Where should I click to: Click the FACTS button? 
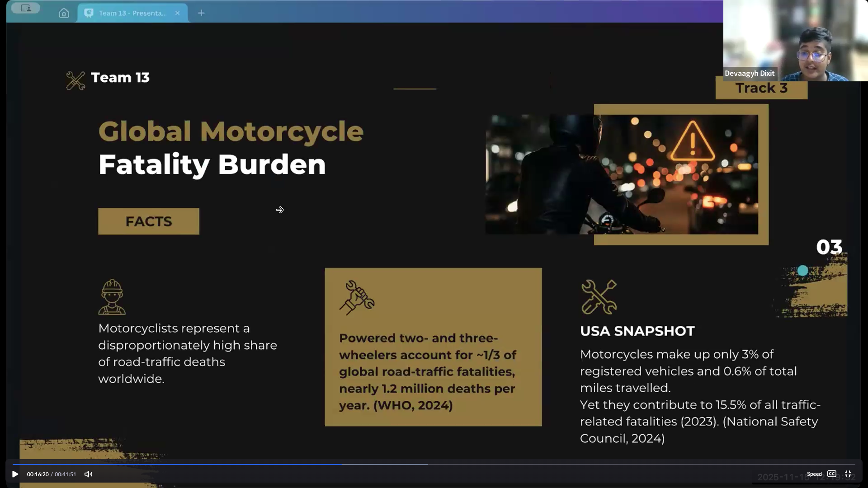pos(148,221)
